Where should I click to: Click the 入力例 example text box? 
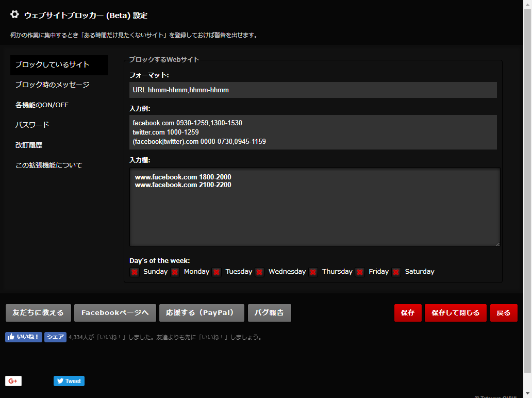[313, 132]
